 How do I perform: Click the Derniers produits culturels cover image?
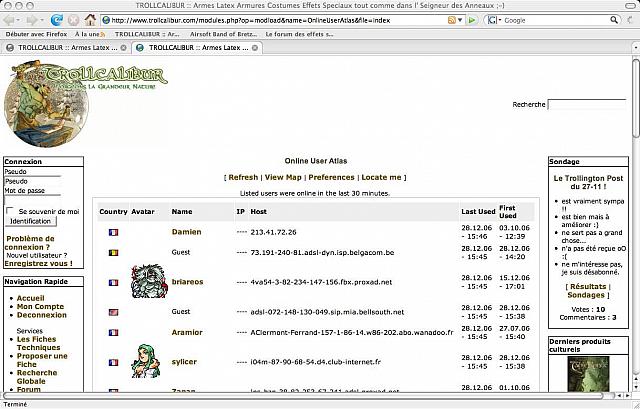click(588, 374)
